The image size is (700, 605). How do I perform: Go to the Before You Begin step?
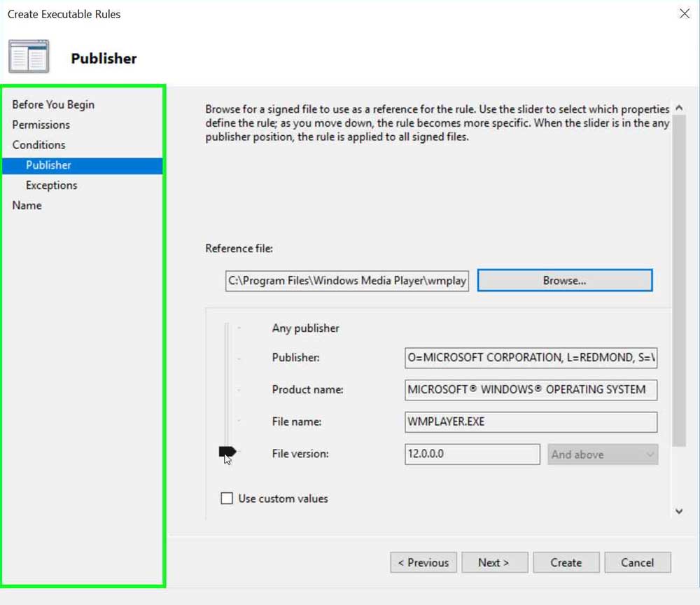tap(53, 104)
